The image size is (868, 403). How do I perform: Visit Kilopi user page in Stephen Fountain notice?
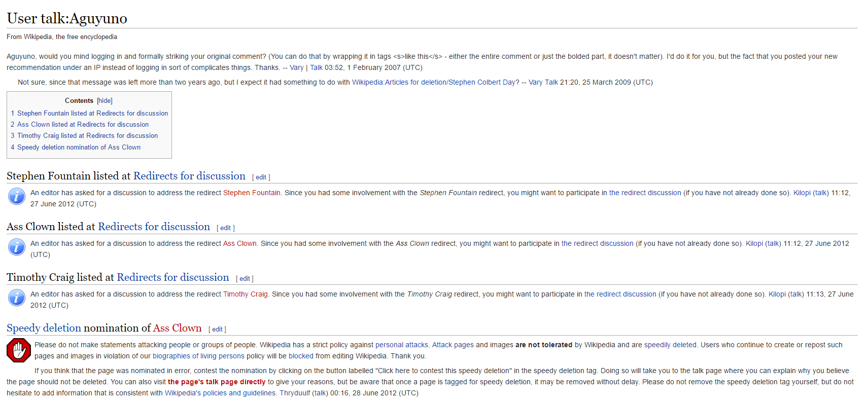[802, 193]
